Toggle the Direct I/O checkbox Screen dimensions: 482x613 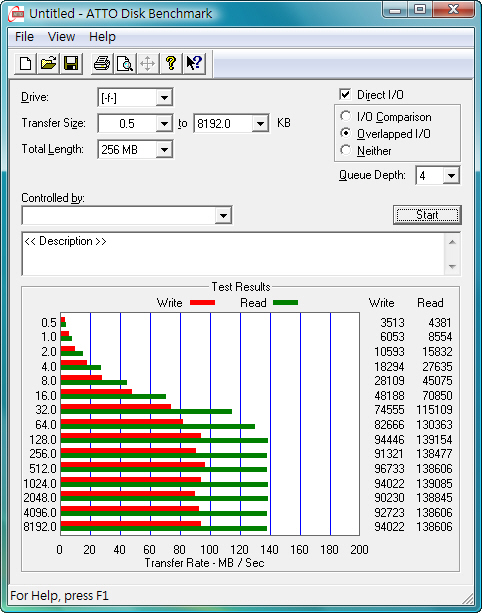[x=345, y=94]
